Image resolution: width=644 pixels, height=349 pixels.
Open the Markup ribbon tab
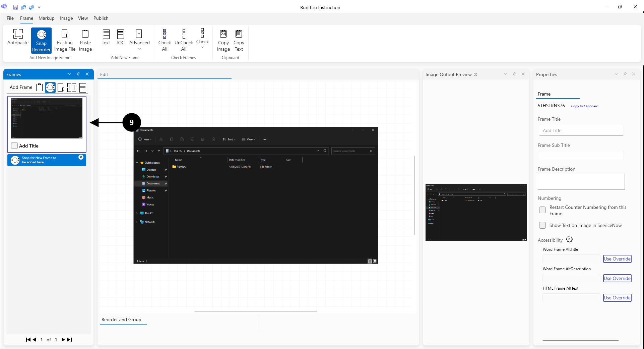pyautogui.click(x=46, y=18)
